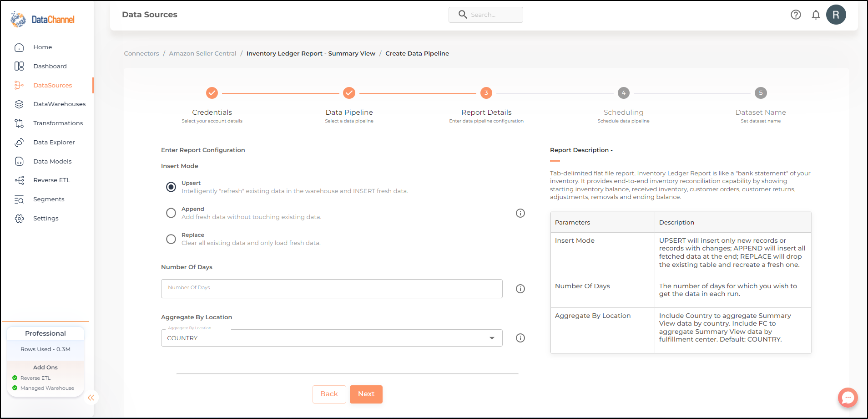This screenshot has width=868, height=419.
Task: Open DataWarehouses menu item
Action: [60, 104]
